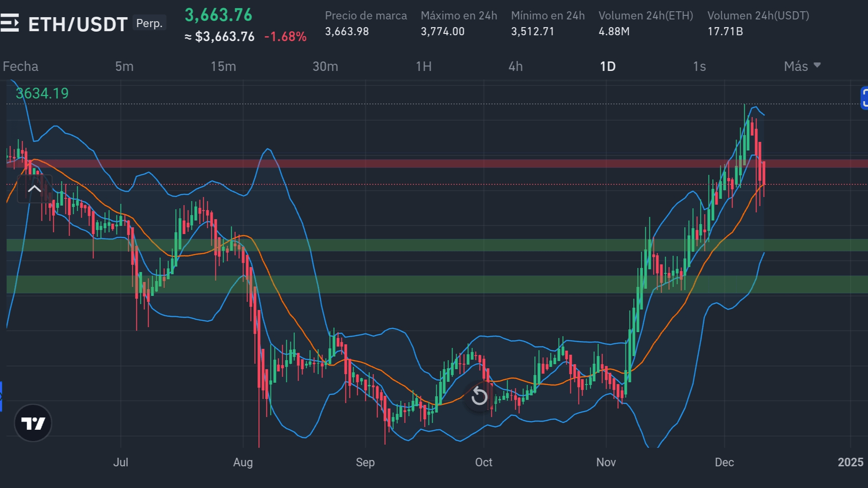This screenshot has height=488, width=868.
Task: Switch to the 15m timeframe
Action: pos(223,66)
